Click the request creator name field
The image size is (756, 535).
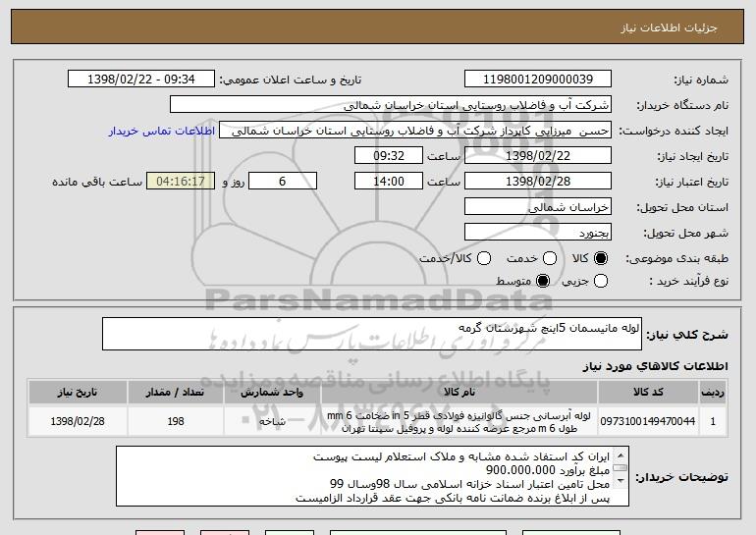click(415, 131)
